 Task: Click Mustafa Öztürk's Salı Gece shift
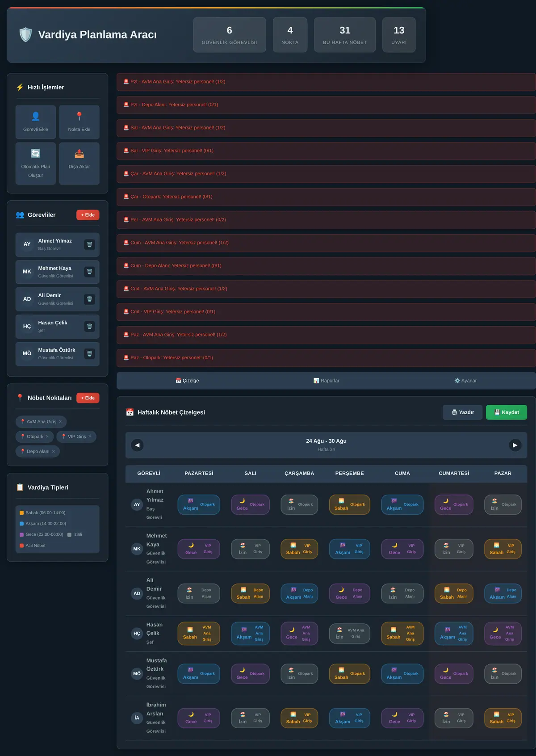(x=250, y=674)
